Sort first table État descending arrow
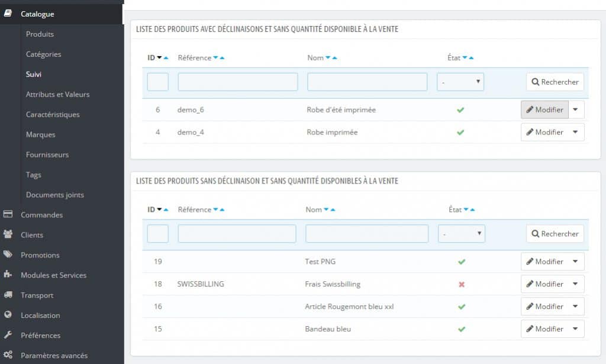 click(465, 57)
